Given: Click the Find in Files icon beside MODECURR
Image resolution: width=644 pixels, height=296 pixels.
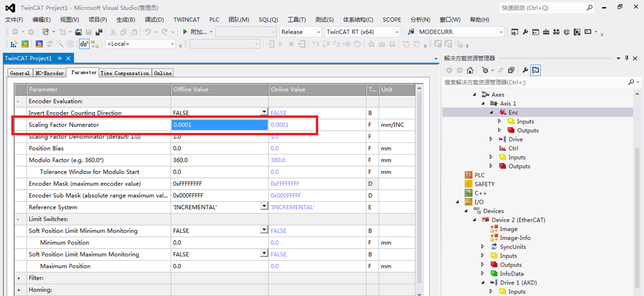Looking at the screenshot, I should click(x=411, y=32).
